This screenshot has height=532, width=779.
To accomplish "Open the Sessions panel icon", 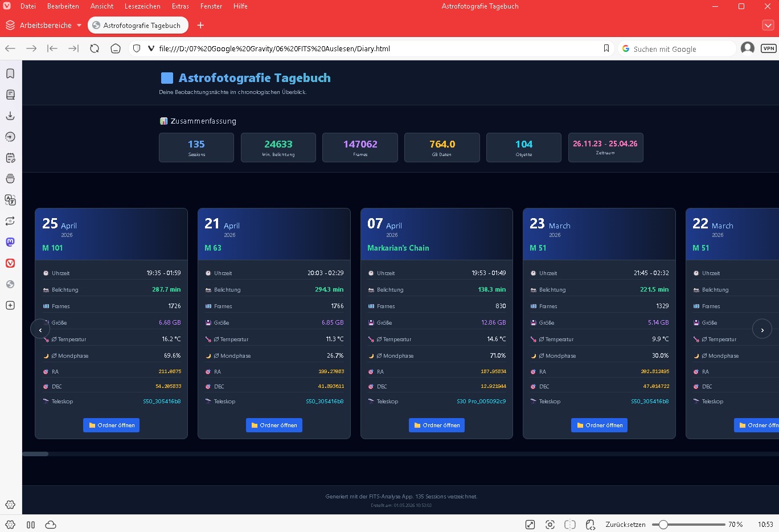I will 10,221.
